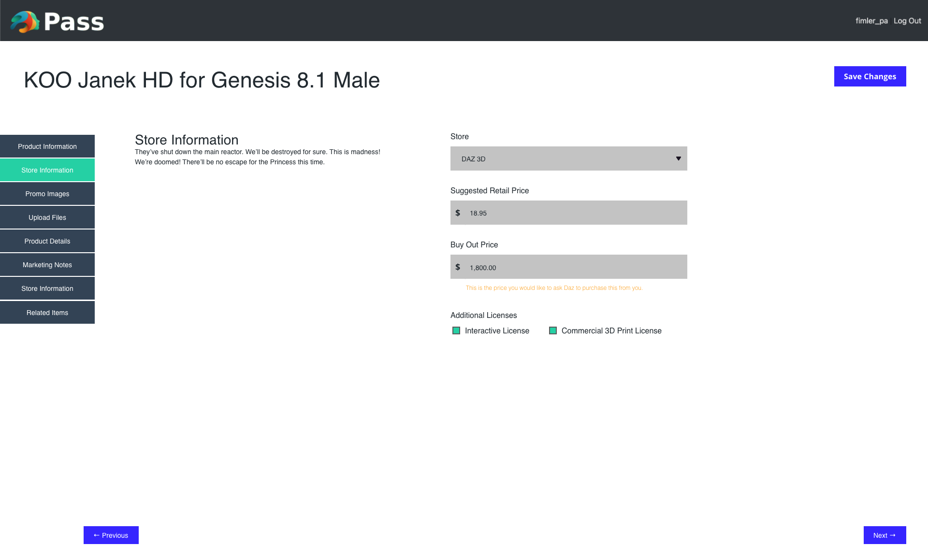Open the Store dropdown showing DAZ 3D
This screenshot has width=928, height=560.
click(x=569, y=158)
